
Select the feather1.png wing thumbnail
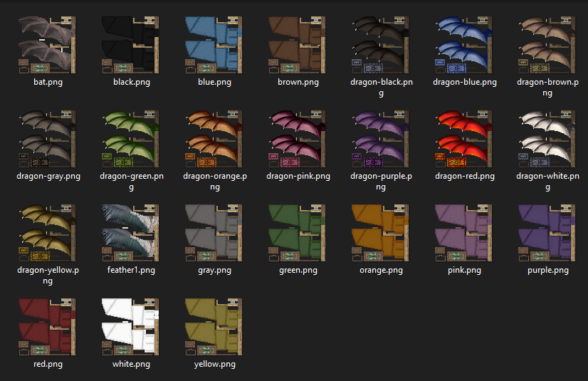tap(130, 233)
